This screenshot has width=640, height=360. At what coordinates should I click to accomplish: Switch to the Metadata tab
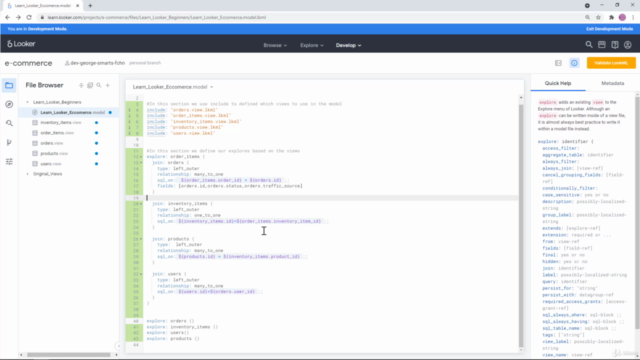[612, 83]
